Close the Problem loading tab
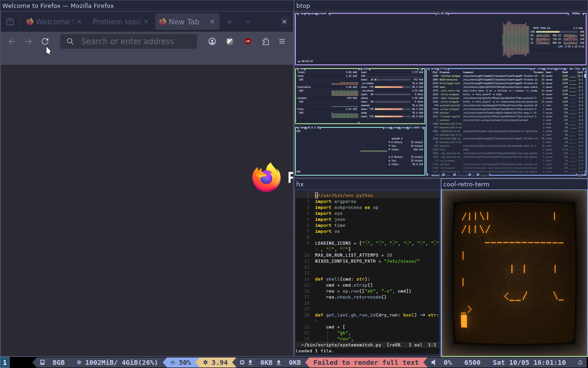This screenshot has width=588, height=368. point(146,22)
